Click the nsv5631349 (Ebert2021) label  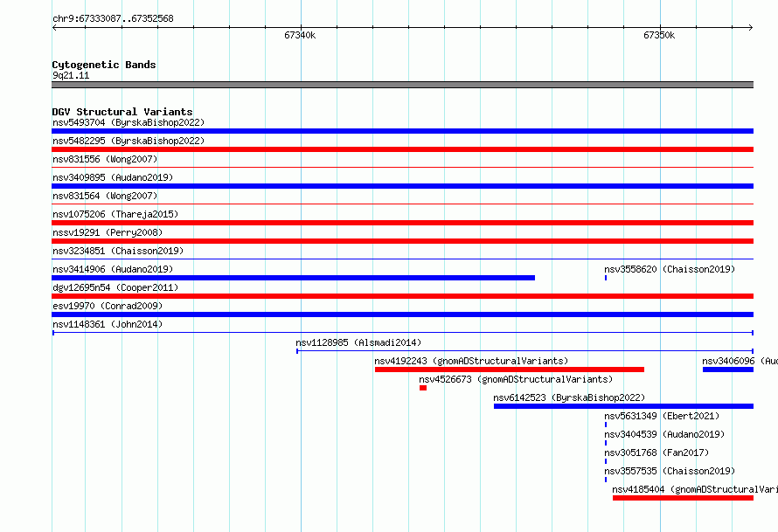click(x=662, y=416)
